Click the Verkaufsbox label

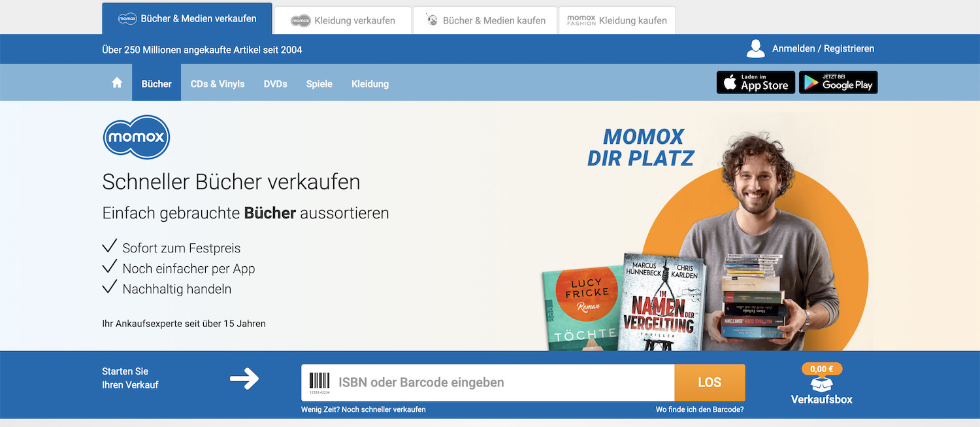coord(822,399)
